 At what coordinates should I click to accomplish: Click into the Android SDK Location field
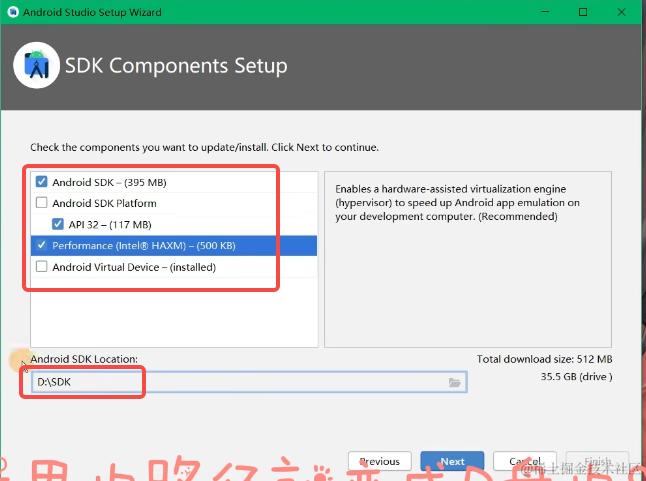click(249, 382)
